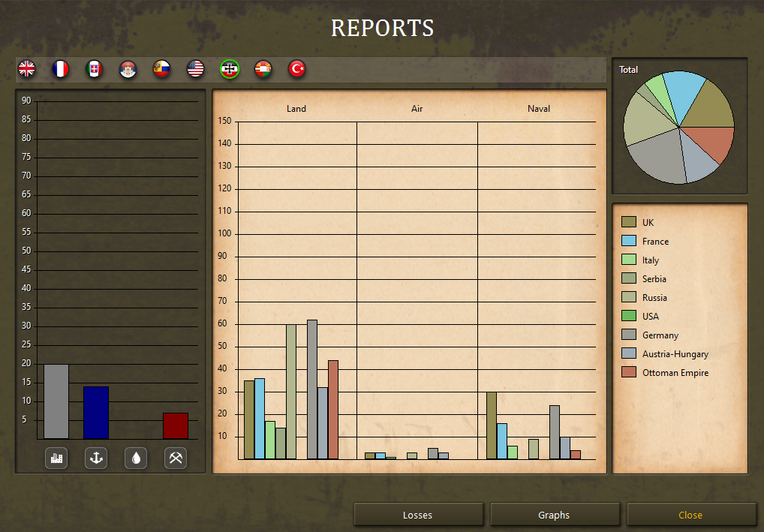Click the 'Naval' chart column header
764x532 pixels.
539,109
